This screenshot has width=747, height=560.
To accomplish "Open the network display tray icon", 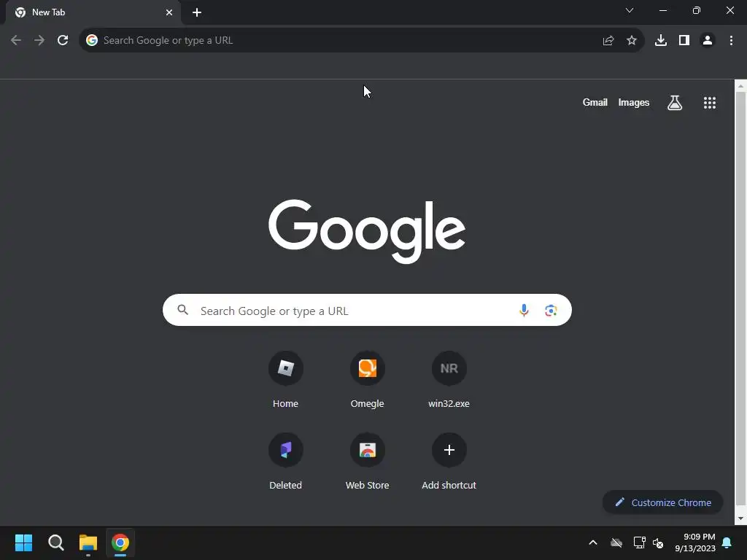I will point(639,542).
